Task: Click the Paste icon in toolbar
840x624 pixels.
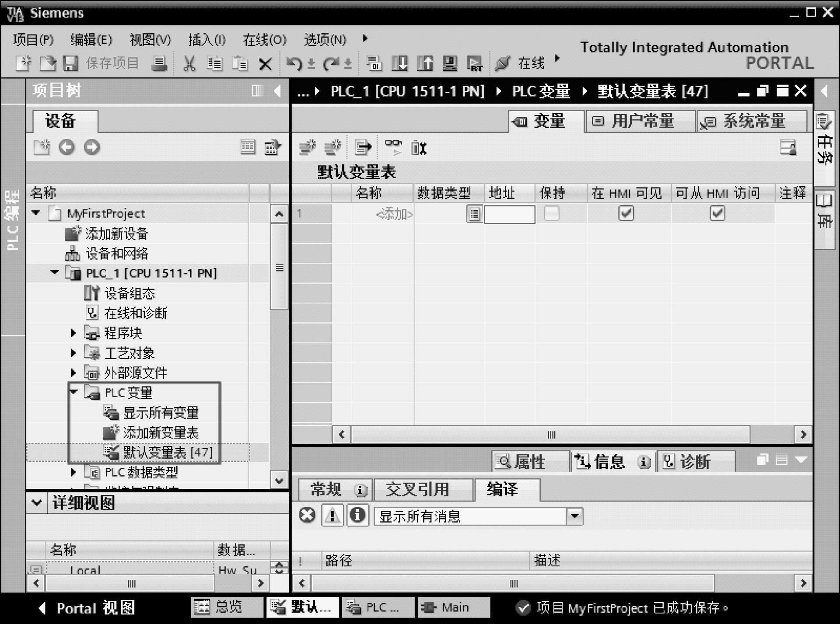Action: point(240,64)
